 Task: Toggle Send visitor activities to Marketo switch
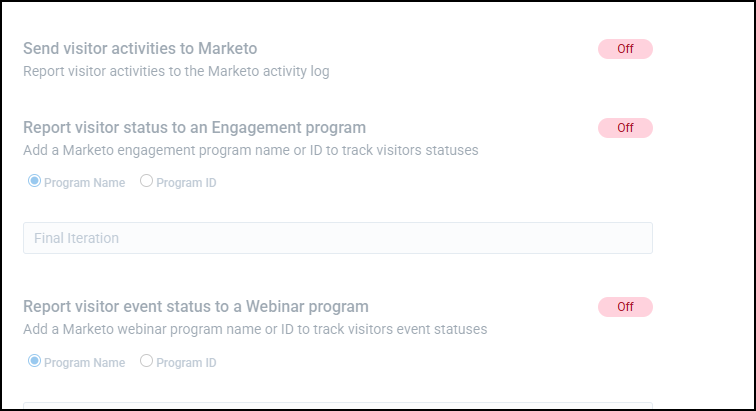(x=625, y=49)
